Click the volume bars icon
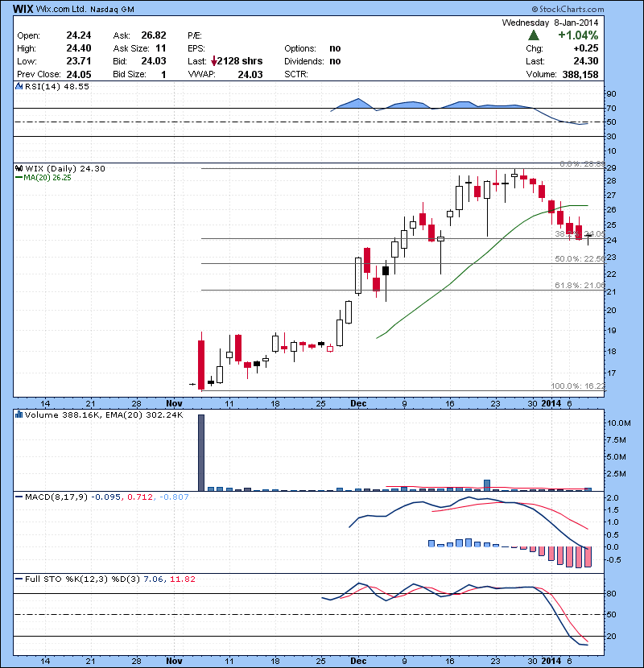The width and height of the screenshot is (644, 668). (x=19, y=414)
